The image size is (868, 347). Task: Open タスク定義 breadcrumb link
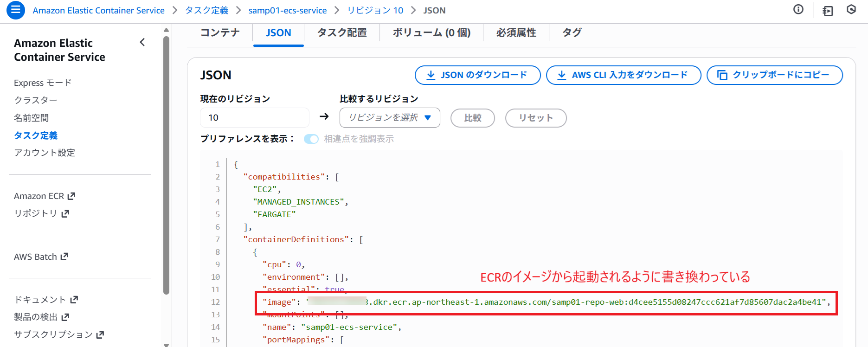coord(206,10)
